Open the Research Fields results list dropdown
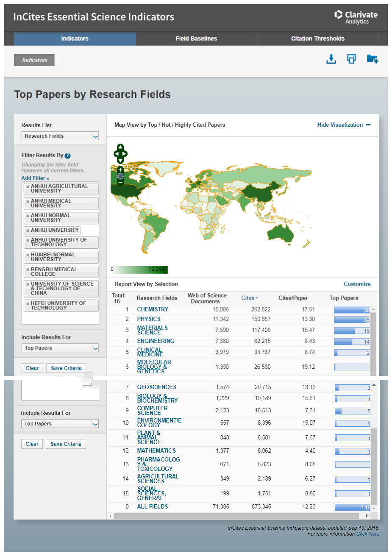392x556 pixels. [95, 136]
